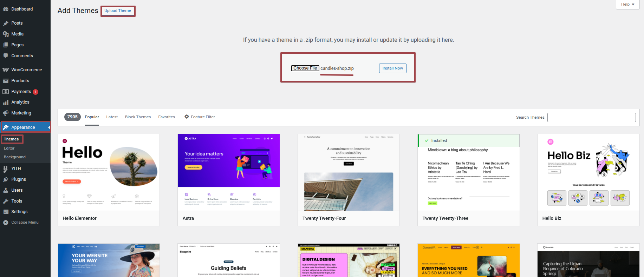Click the WooCommerce logo icon

tap(6, 70)
